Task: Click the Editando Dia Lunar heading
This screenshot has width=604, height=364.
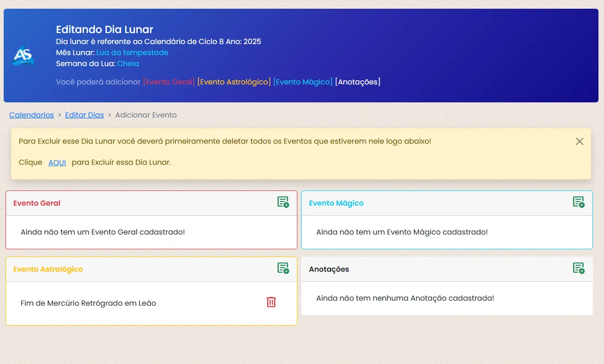Action: [x=105, y=30]
